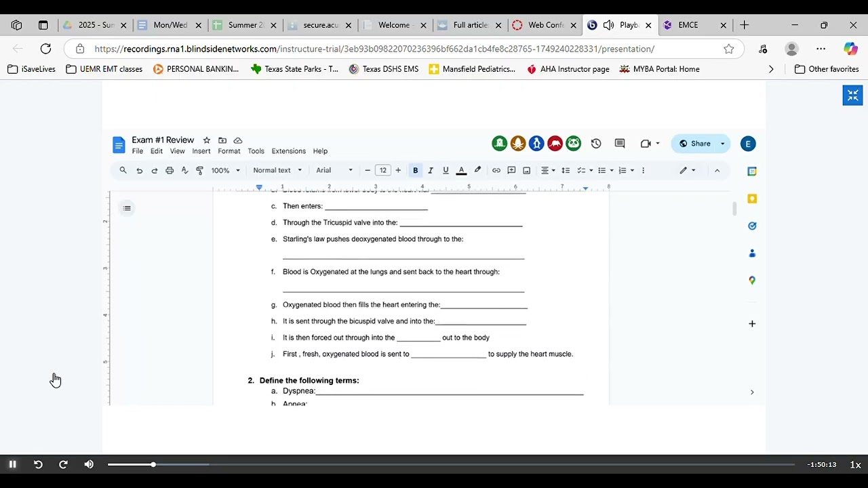Viewport: 868px width, 488px height.
Task: Toggle Bold formatting
Action: coord(416,170)
